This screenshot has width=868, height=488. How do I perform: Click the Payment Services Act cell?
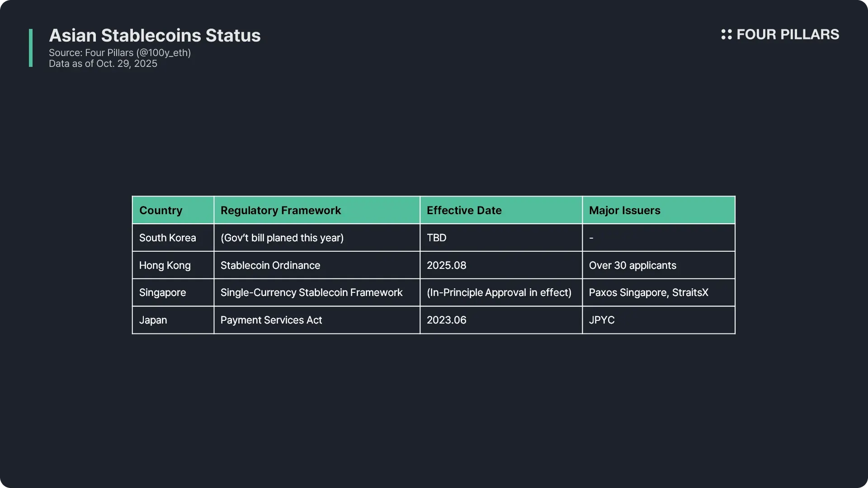pos(271,320)
